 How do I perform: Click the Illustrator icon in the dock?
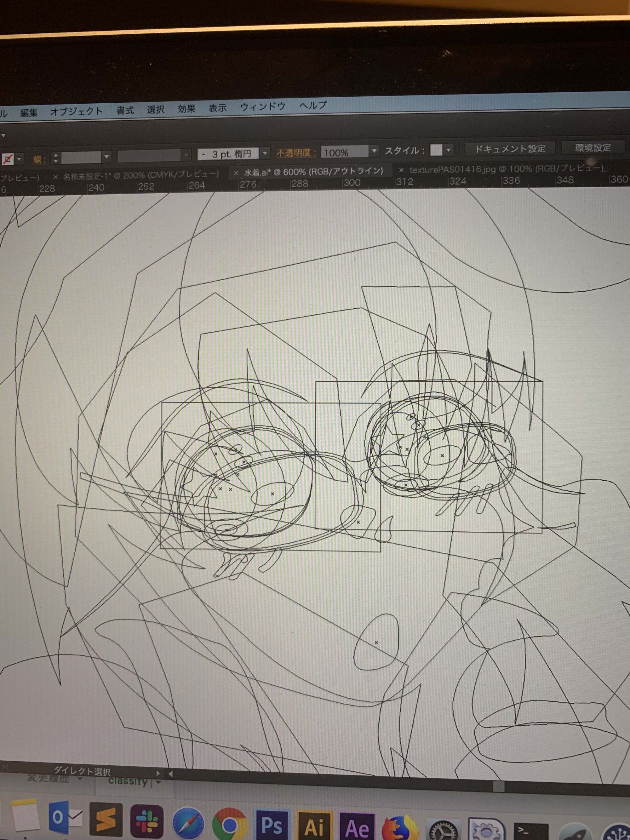[314, 825]
